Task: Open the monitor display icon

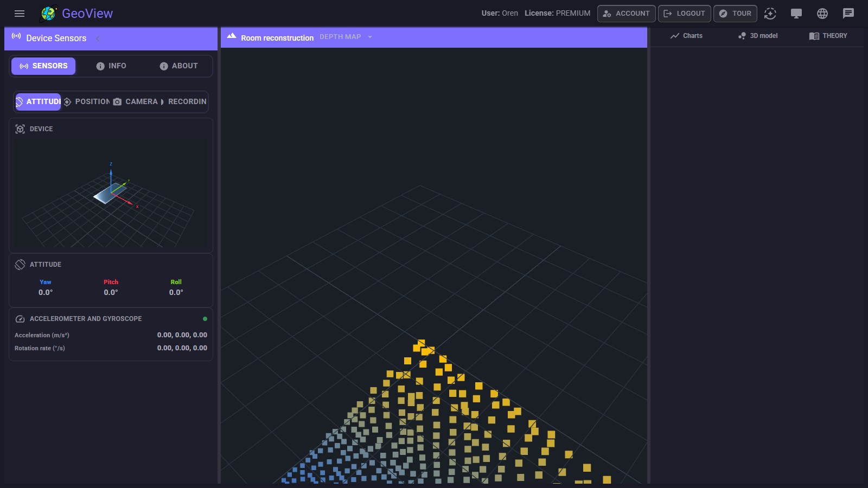Action: [796, 14]
